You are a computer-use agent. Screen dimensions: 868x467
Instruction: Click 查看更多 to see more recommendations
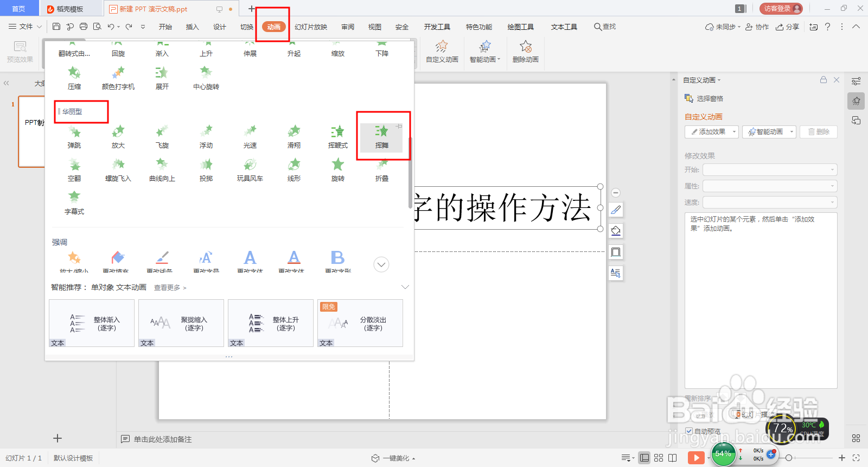[170, 288]
